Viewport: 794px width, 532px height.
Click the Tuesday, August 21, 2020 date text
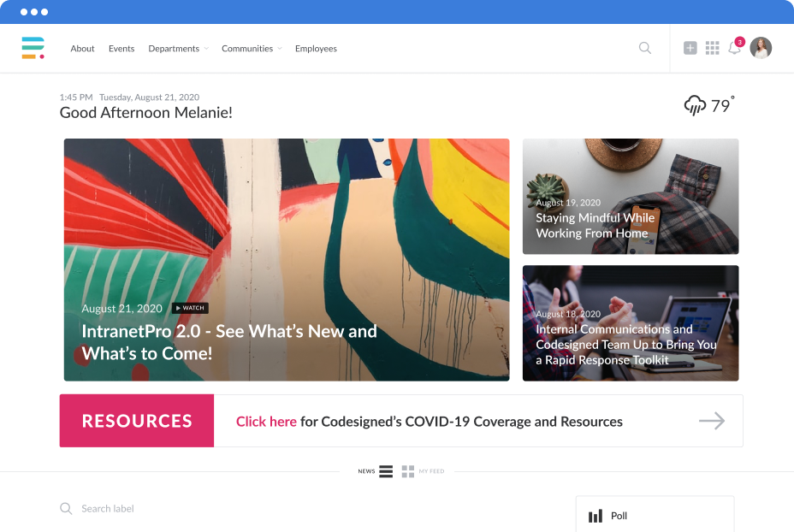point(150,98)
